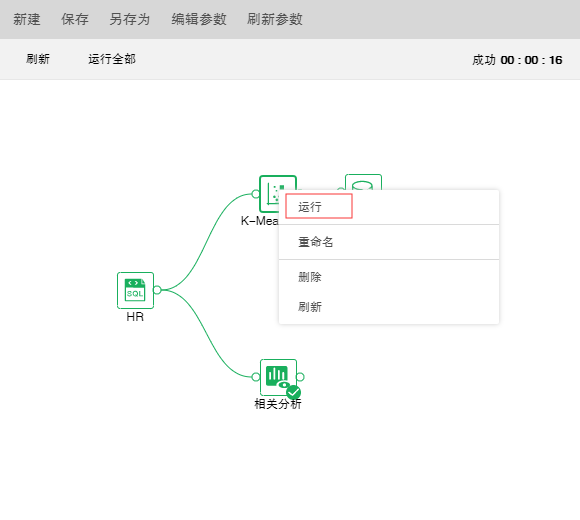Choose 重命名 from the context menu

pyautogui.click(x=389, y=242)
